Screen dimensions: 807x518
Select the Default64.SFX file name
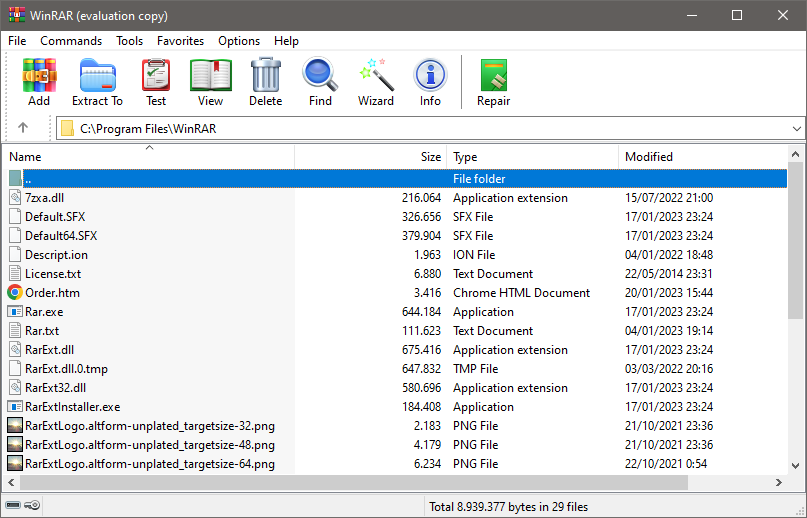(61, 236)
